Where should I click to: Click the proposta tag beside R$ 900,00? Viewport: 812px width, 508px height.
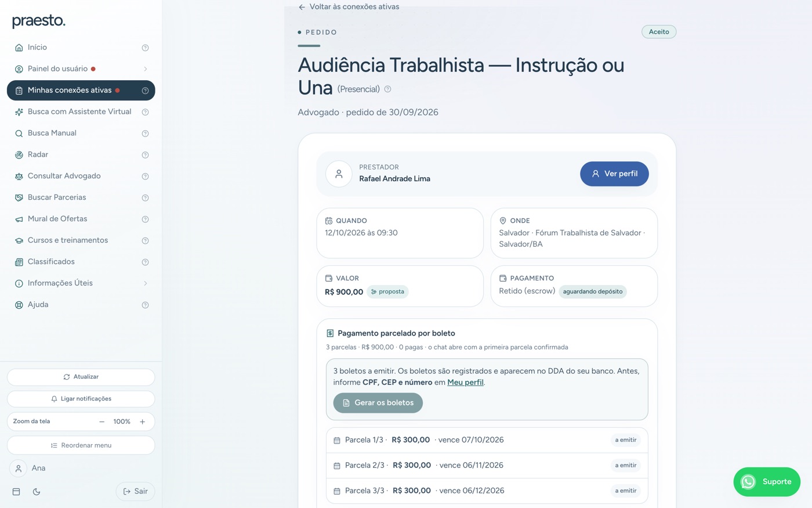pyautogui.click(x=387, y=292)
